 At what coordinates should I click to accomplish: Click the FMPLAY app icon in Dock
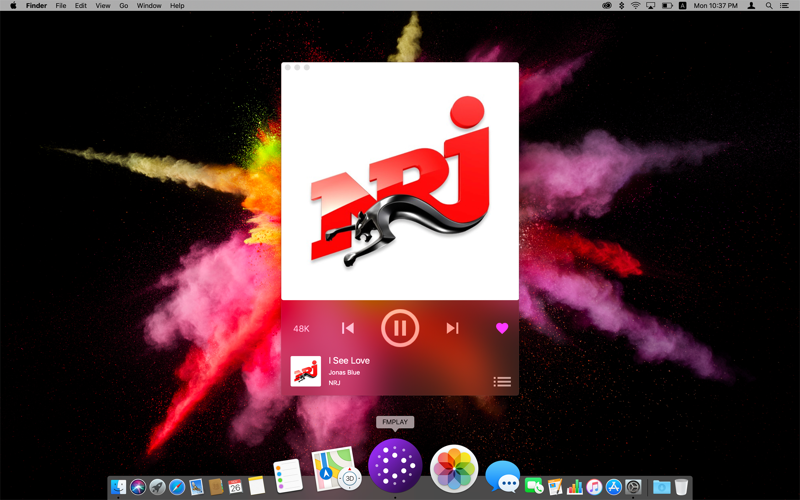tap(395, 465)
